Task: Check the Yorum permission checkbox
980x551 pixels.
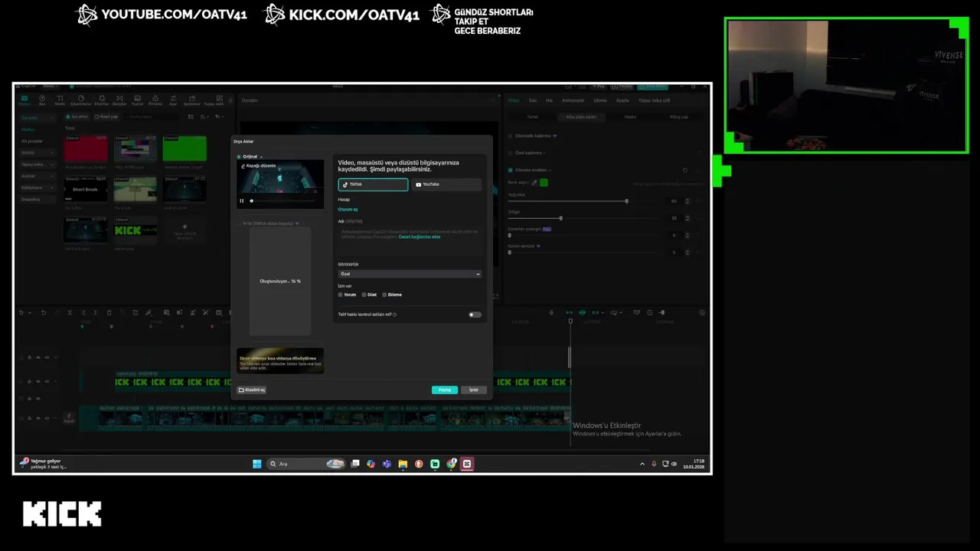Action: pyautogui.click(x=341, y=295)
